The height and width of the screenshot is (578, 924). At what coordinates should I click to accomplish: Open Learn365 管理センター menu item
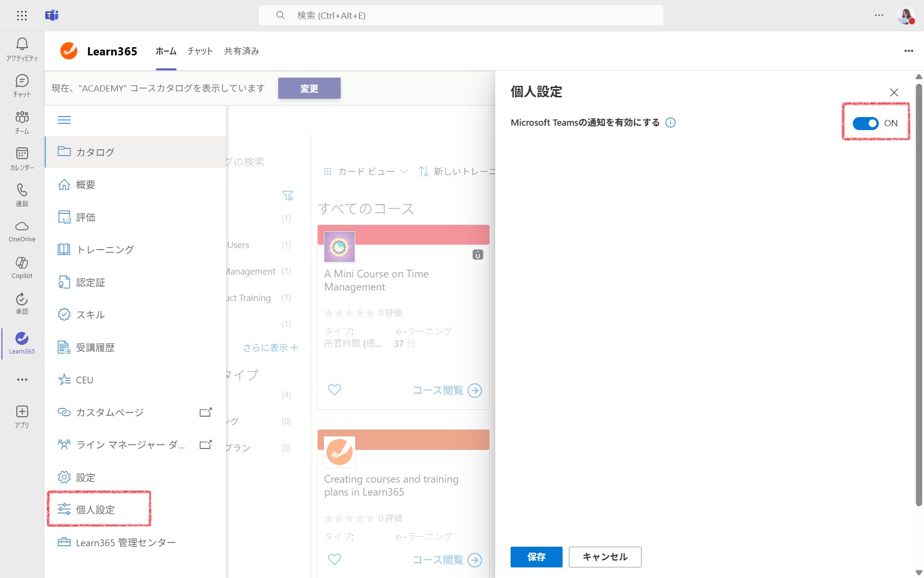(x=136, y=542)
